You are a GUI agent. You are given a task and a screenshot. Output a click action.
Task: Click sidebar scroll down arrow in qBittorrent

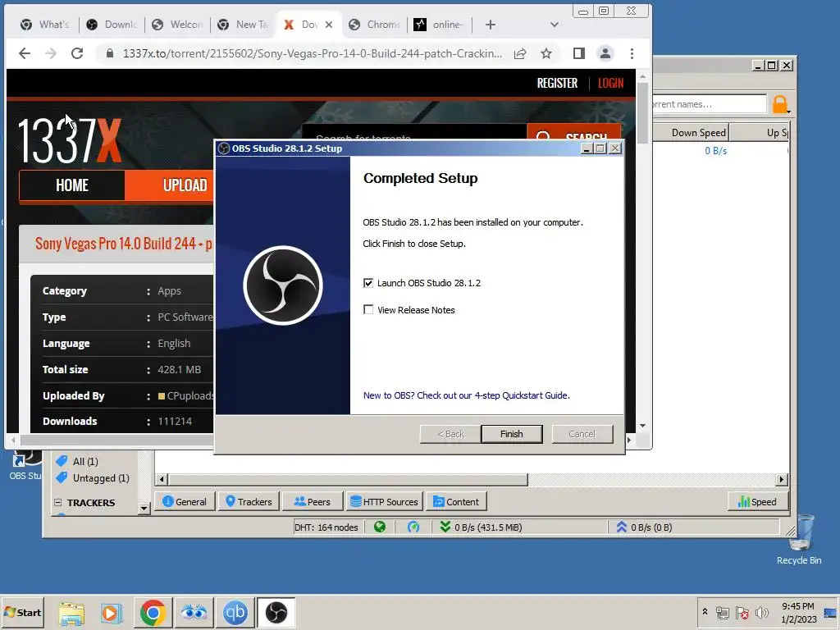(144, 508)
